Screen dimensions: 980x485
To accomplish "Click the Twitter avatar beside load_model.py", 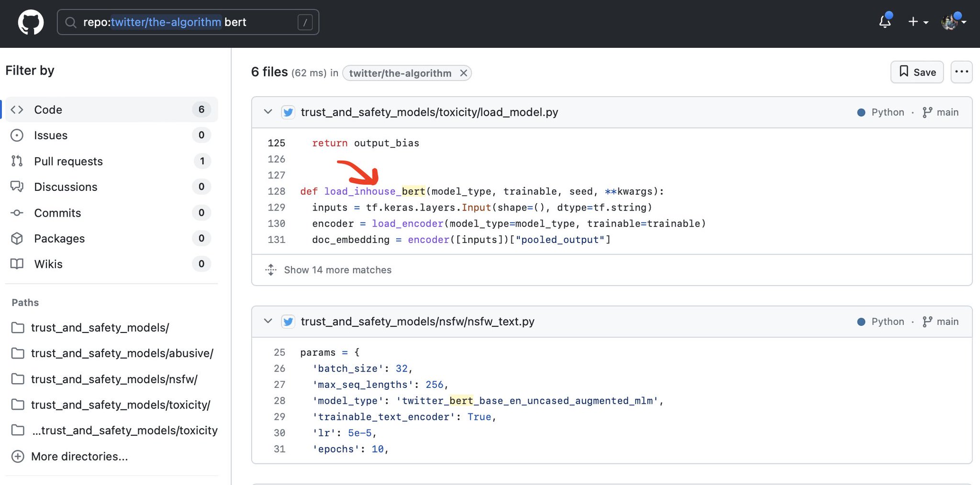I will [x=288, y=112].
